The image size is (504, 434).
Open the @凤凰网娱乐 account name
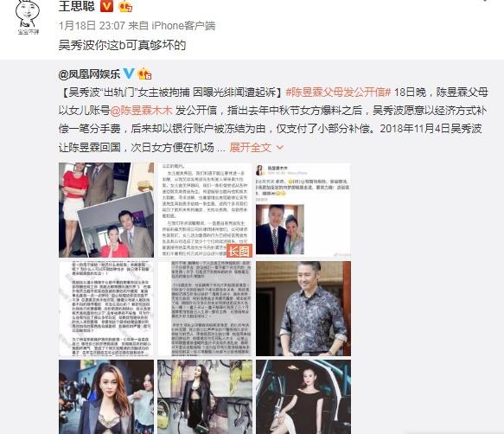(x=89, y=74)
